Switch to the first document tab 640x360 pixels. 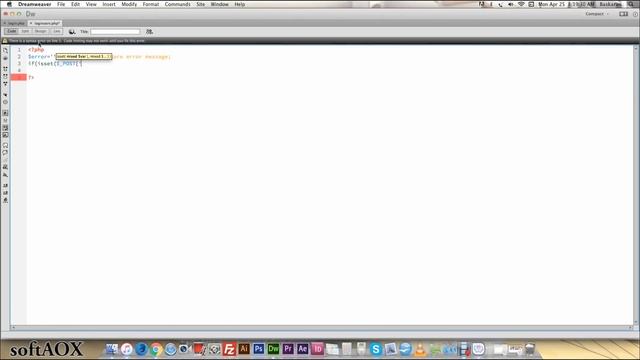[x=15, y=23]
